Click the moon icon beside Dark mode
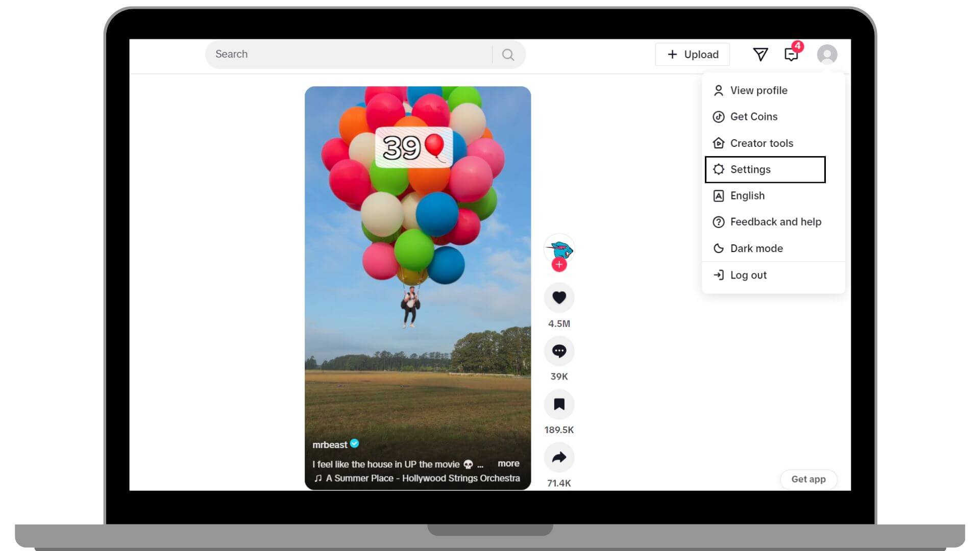 pos(719,248)
